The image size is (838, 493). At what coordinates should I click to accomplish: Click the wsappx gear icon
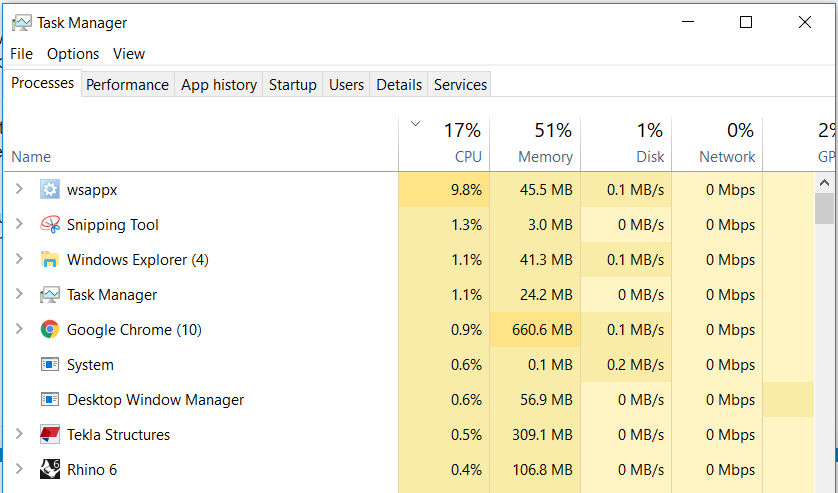[x=50, y=189]
